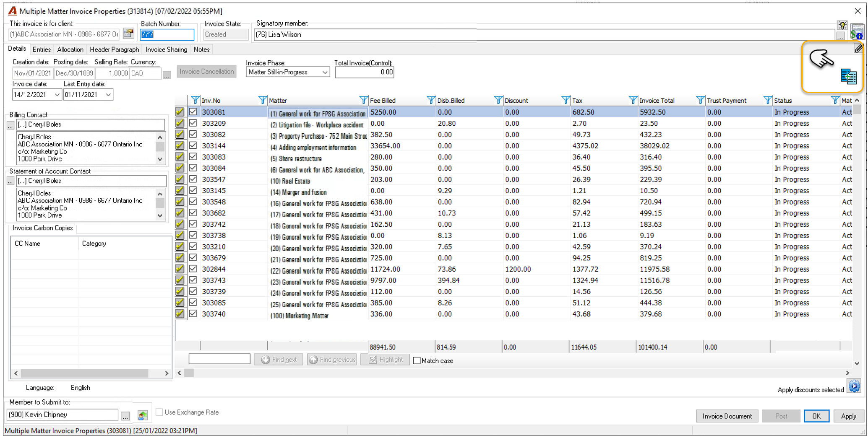
Task: Click the Apply discounts selected icon
Action: tap(854, 386)
